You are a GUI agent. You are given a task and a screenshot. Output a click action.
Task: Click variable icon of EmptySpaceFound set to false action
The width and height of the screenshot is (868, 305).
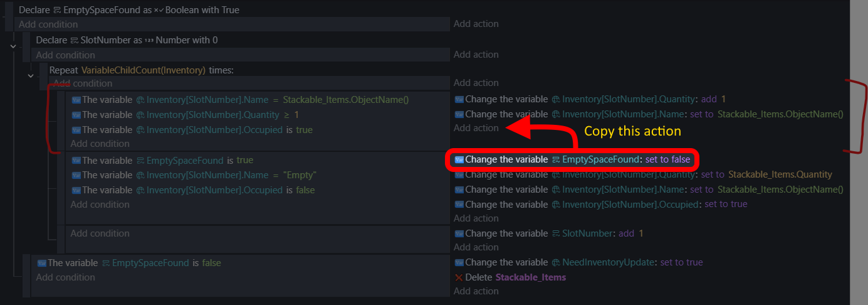point(459,159)
